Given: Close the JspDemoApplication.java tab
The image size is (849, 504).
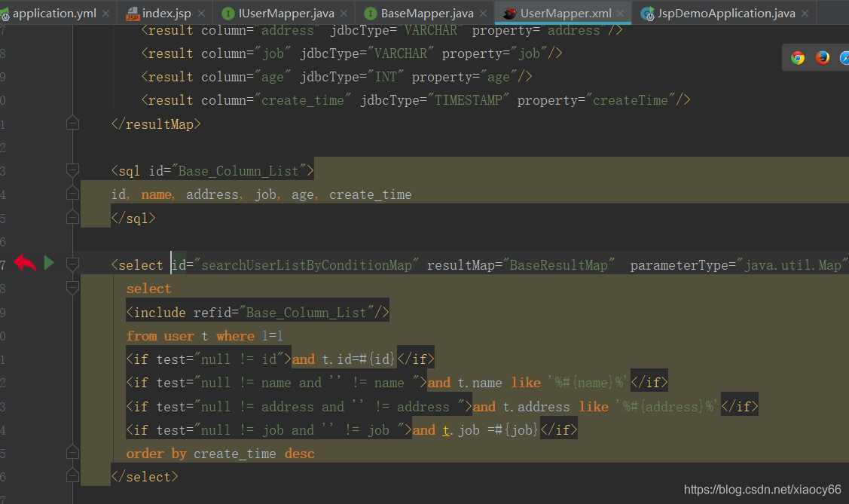Looking at the screenshot, I should coord(805,14).
